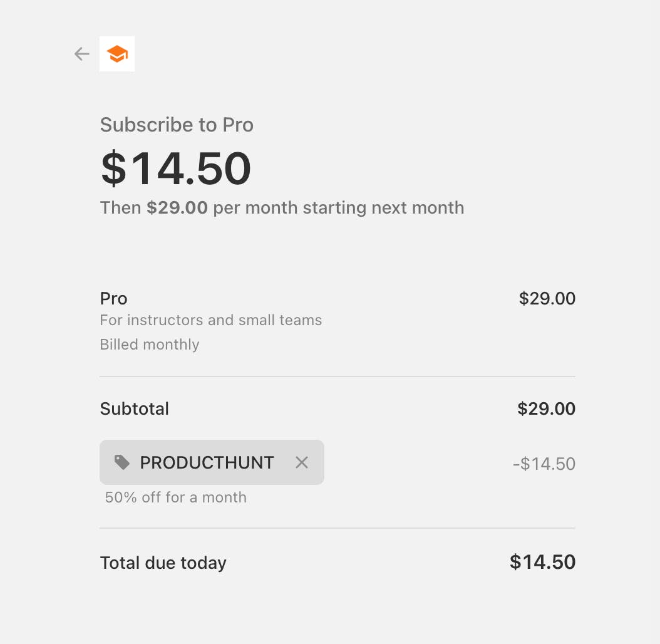660x644 pixels.
Task: Click the tag icon beside PRODUCTHUNT
Action: pyautogui.click(x=122, y=462)
